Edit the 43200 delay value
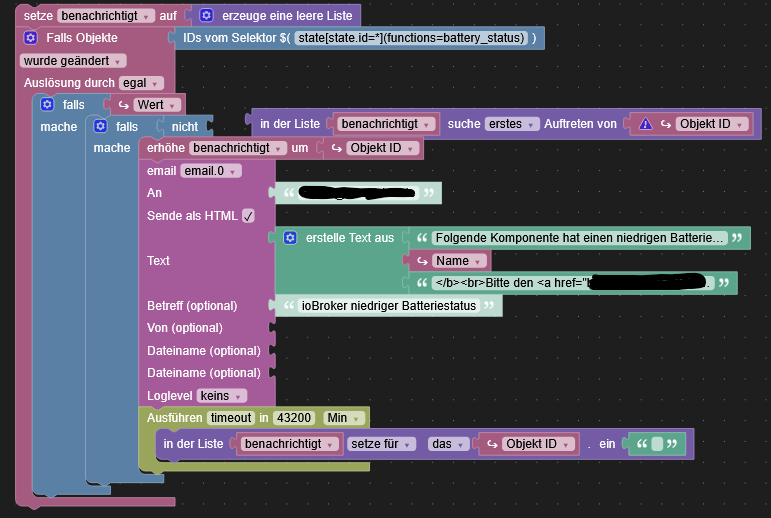Viewport: 771px width, 518px height. point(294,418)
